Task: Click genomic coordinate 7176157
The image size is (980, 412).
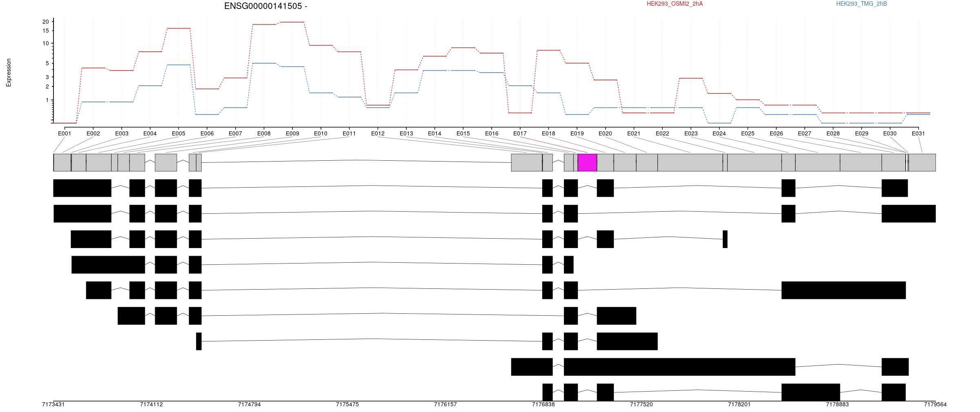Action: [445, 405]
